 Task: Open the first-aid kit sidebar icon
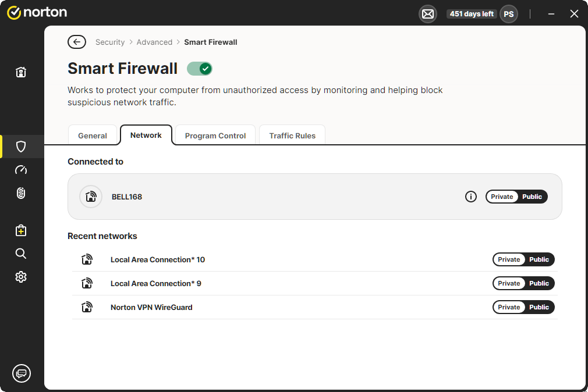click(21, 230)
